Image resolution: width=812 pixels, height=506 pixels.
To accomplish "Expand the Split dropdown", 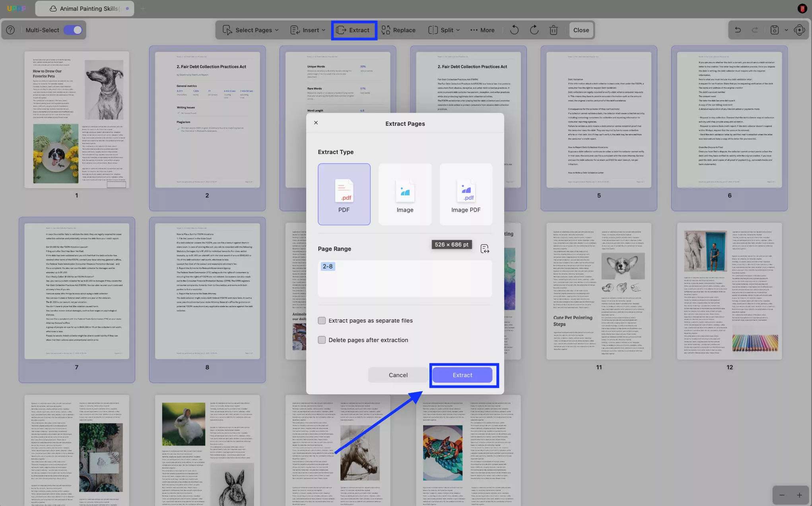I will point(444,30).
